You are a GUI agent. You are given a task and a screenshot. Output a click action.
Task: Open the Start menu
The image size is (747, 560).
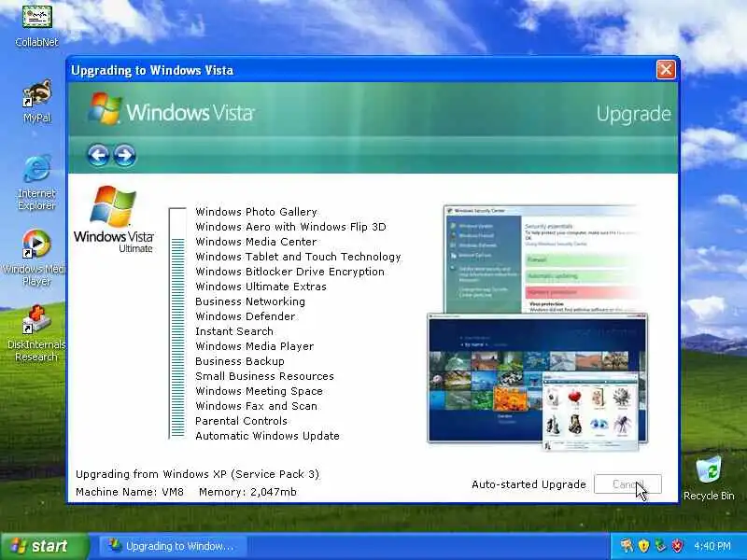tap(44, 546)
